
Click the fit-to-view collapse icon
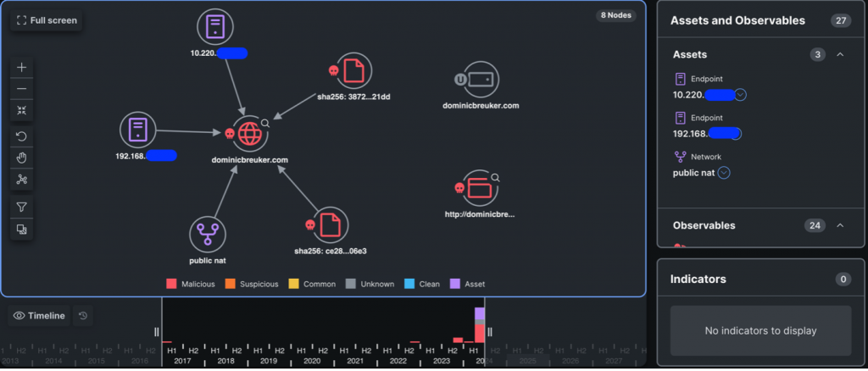[22, 110]
